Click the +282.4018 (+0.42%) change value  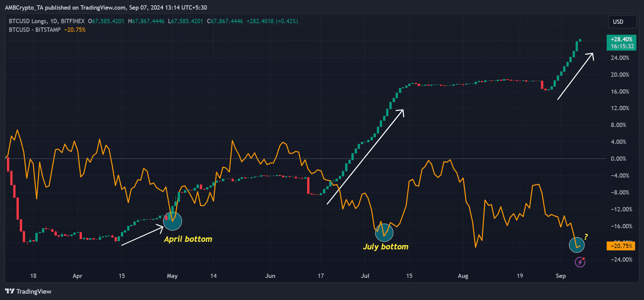coord(272,21)
